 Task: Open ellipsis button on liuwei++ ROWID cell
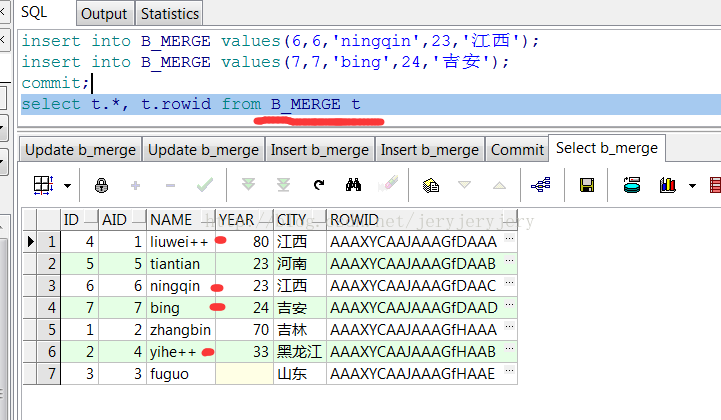point(509,241)
